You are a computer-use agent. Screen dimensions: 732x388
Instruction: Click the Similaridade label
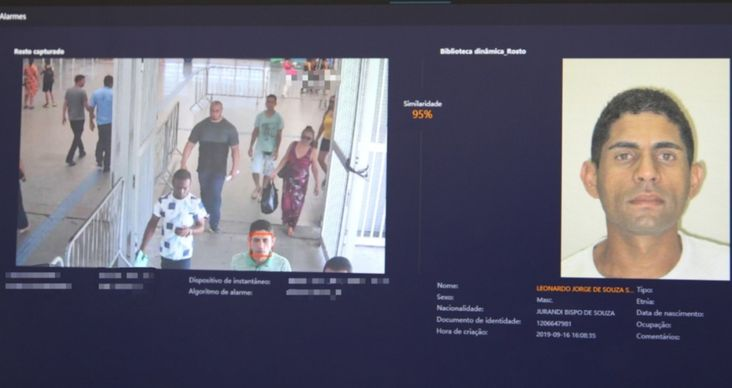[422, 104]
